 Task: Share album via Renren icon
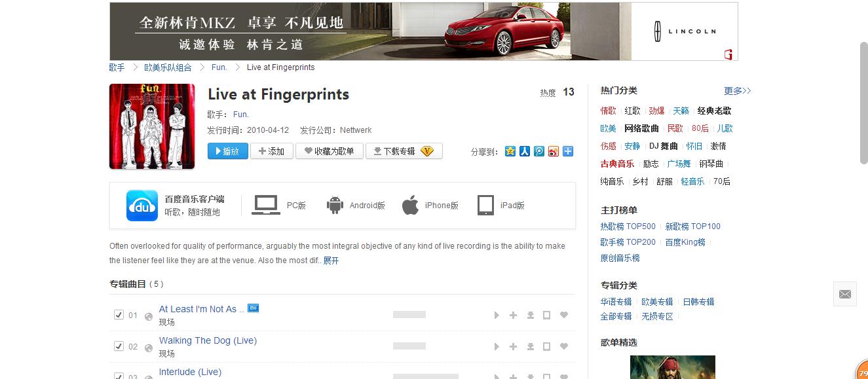(x=525, y=151)
